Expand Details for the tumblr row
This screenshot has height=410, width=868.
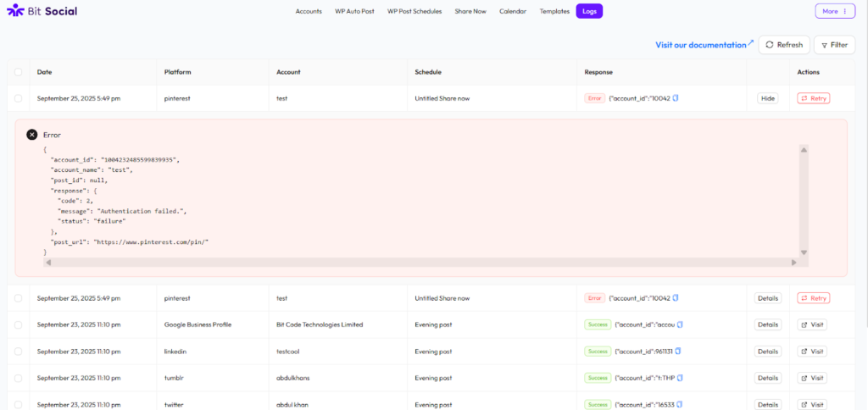pos(768,378)
